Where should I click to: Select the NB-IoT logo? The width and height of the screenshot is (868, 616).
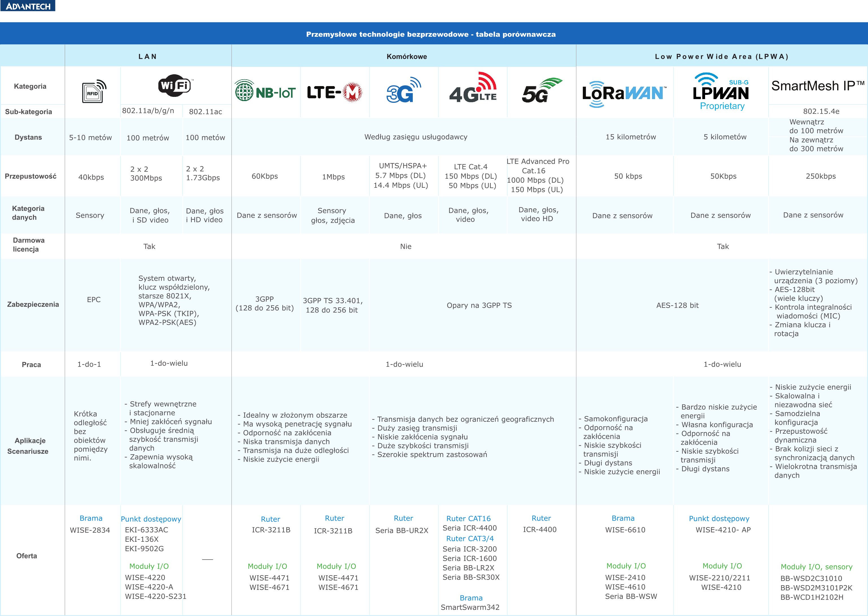tap(265, 91)
